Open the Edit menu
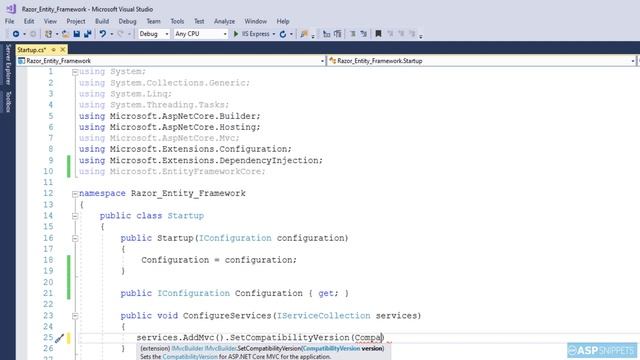 [x=29, y=21]
